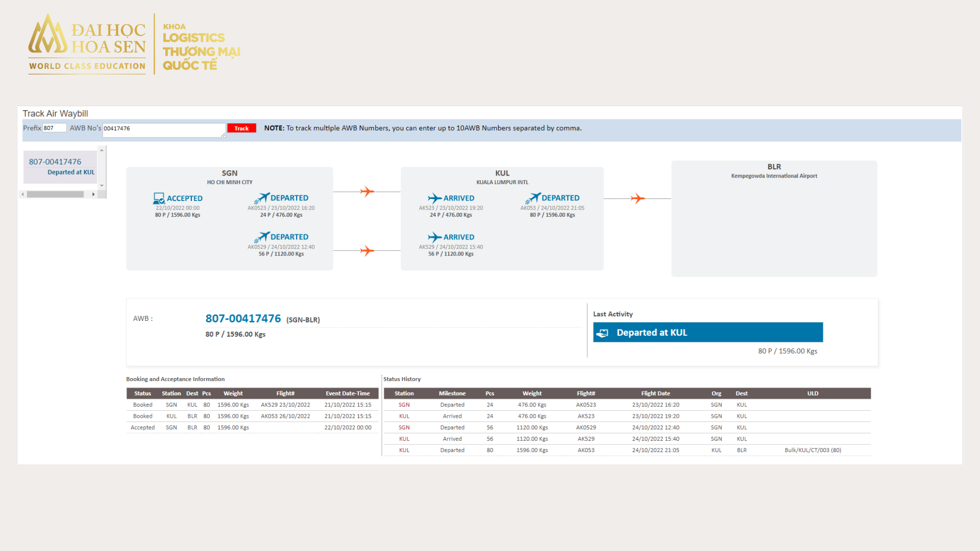The image size is (980, 551).
Task: Click the upper orange plane between SGN and KUL
Action: click(367, 192)
